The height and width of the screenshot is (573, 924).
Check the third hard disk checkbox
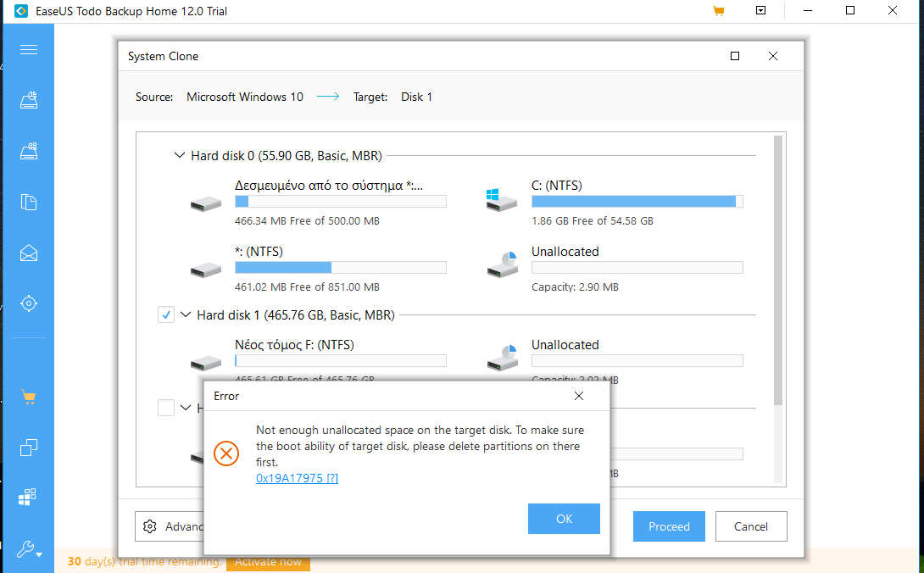tap(166, 408)
